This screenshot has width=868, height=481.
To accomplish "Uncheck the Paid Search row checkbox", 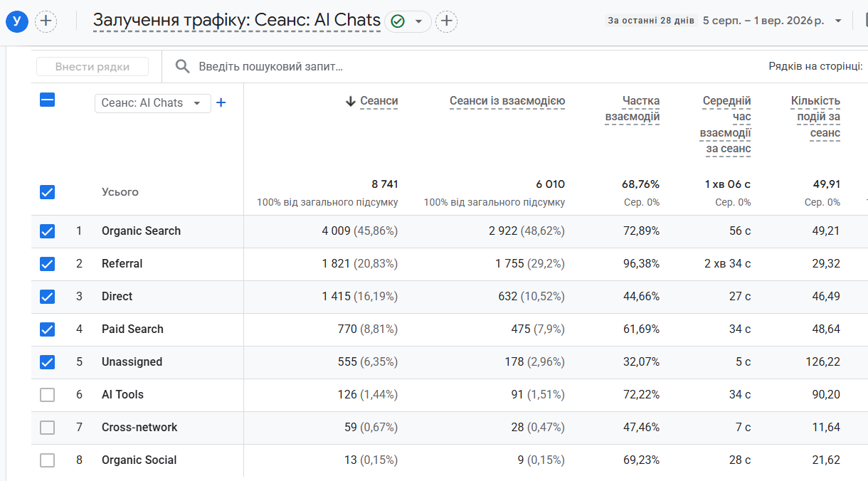I will pyautogui.click(x=47, y=329).
